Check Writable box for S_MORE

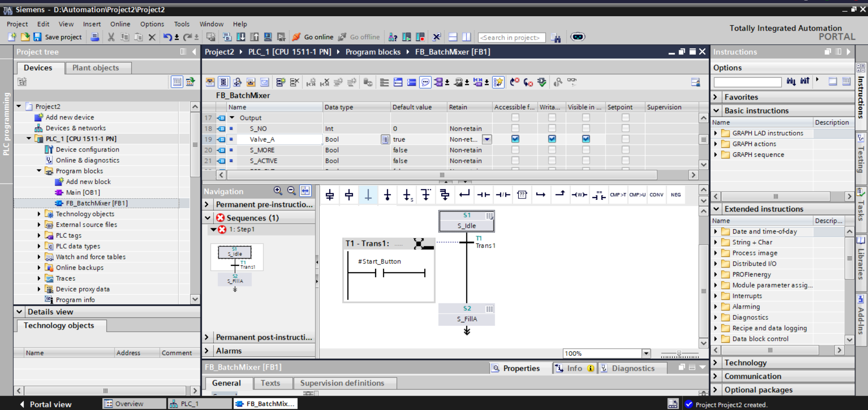[552, 150]
